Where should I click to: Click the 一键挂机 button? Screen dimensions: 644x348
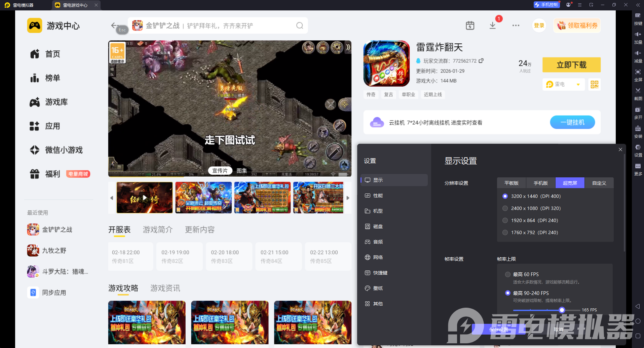tap(572, 122)
